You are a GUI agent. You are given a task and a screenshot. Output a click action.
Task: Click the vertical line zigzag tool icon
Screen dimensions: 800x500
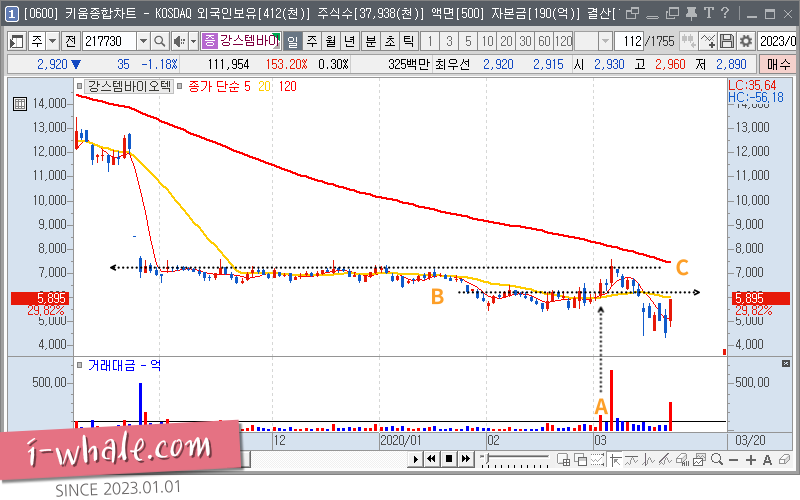[648, 460]
